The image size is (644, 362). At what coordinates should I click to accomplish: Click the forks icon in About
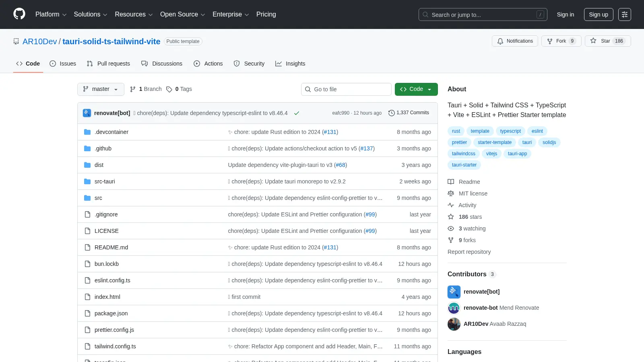[x=451, y=240]
